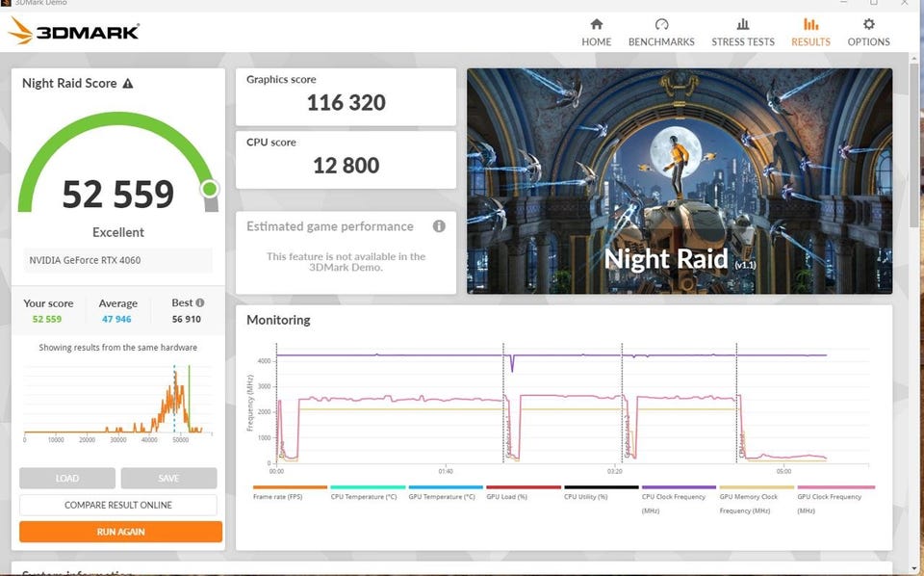Switch to the RESULTS tab

point(810,32)
